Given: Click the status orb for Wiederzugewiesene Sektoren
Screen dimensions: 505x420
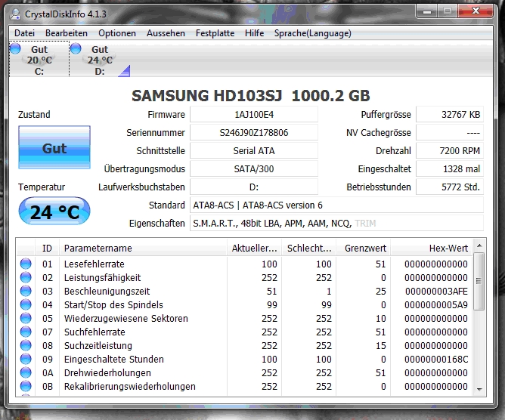Looking at the screenshot, I should tap(26, 318).
